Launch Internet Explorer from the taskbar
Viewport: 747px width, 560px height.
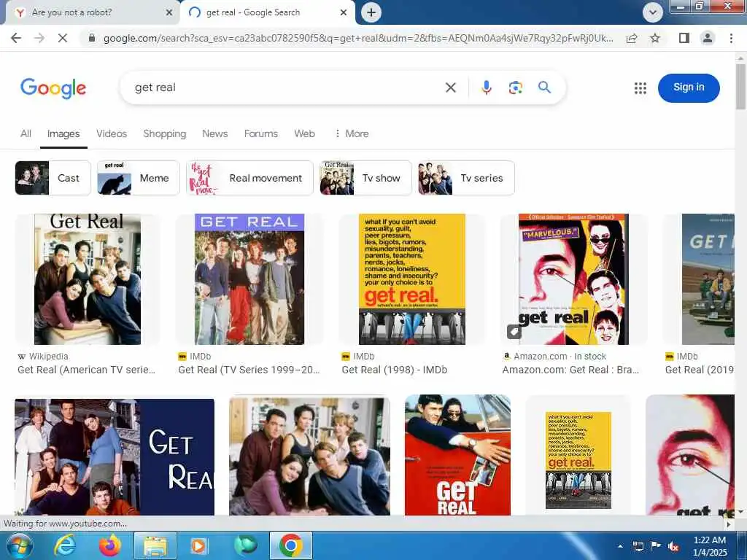pyautogui.click(x=65, y=545)
